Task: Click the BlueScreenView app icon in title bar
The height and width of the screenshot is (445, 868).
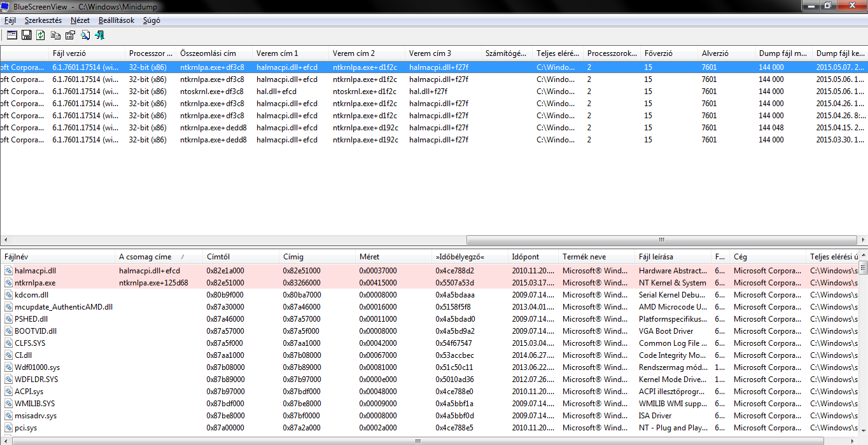Action: [x=6, y=6]
